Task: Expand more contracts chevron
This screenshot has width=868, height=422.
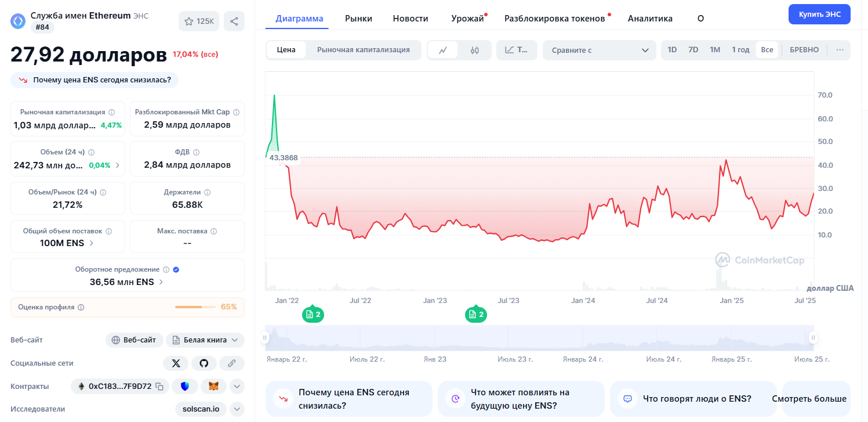Action: (237, 386)
